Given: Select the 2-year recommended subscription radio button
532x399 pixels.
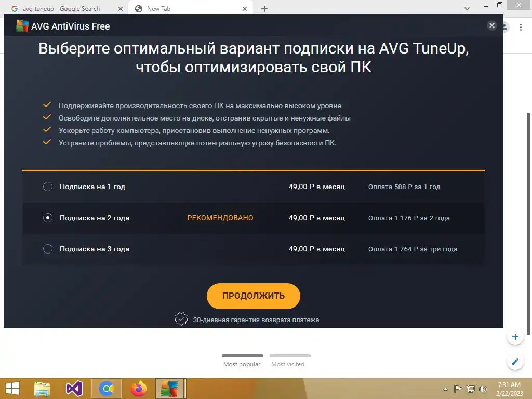Looking at the screenshot, I should [x=47, y=218].
